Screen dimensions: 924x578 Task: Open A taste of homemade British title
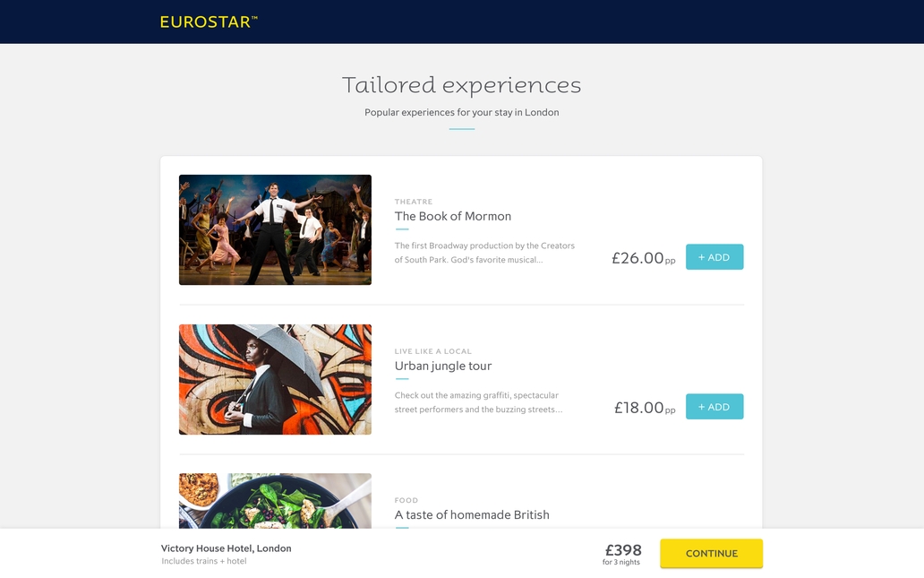[x=472, y=515]
